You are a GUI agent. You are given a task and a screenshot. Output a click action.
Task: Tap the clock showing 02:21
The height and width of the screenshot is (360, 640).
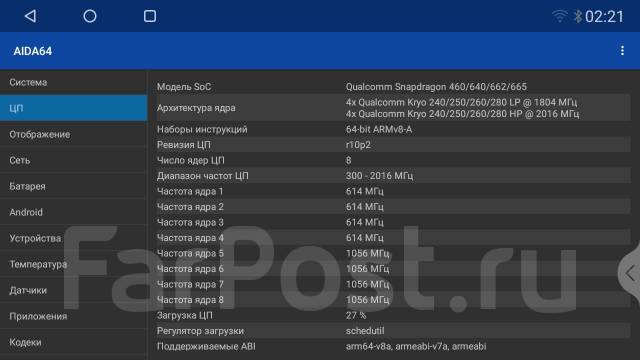tap(604, 16)
